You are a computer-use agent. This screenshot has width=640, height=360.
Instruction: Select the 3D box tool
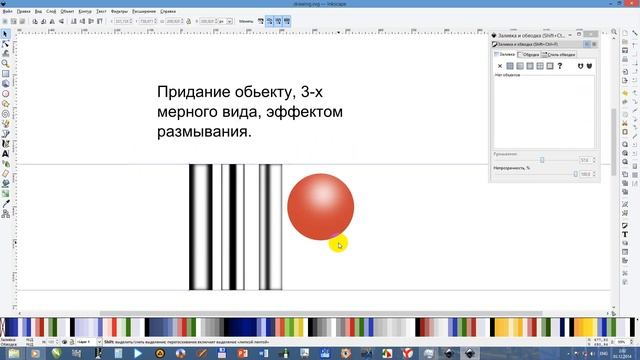[x=5, y=84]
